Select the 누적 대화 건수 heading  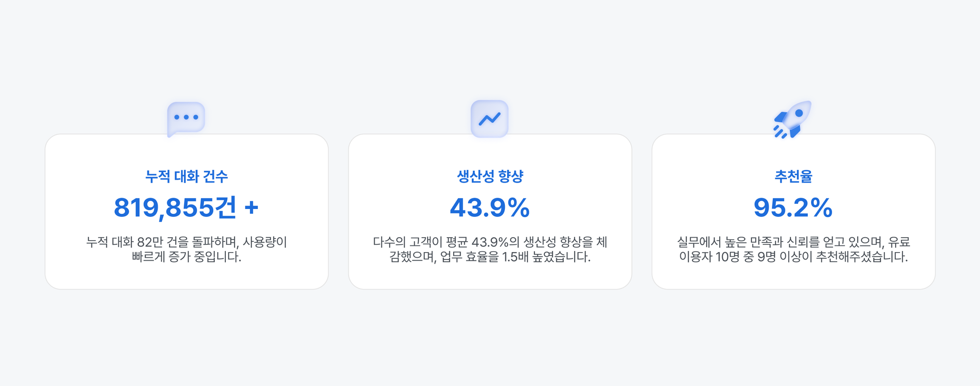pyautogui.click(x=187, y=176)
